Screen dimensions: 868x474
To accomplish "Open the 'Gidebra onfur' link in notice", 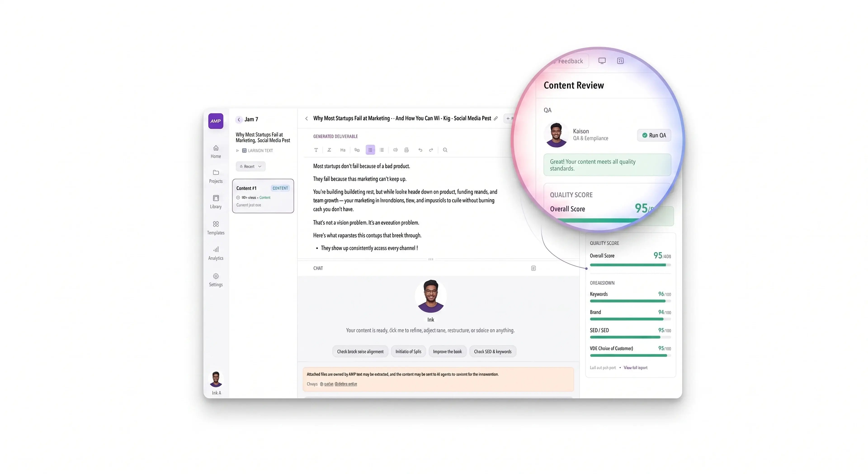I will 346,384.
